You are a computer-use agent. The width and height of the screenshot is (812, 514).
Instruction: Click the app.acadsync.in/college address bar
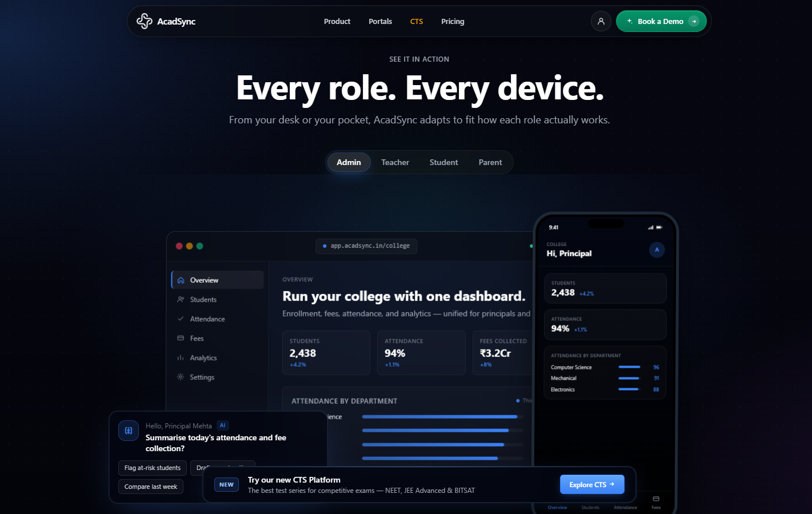click(x=366, y=246)
